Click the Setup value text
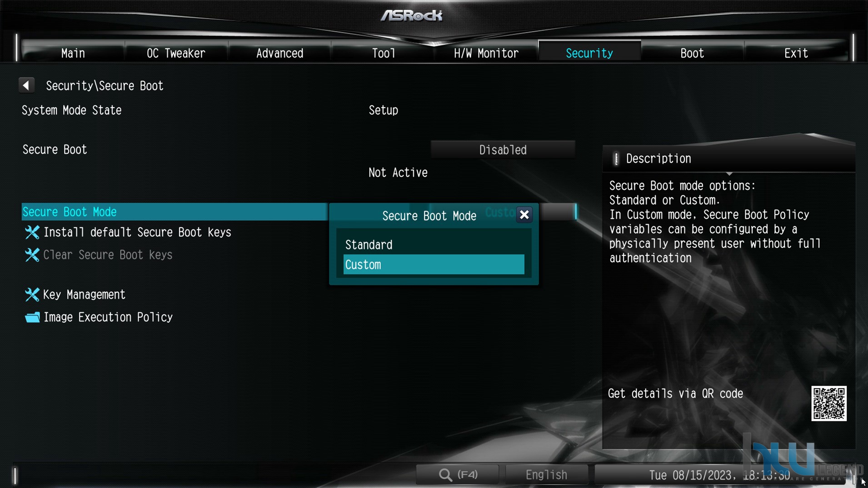The height and width of the screenshot is (488, 868). click(x=383, y=110)
